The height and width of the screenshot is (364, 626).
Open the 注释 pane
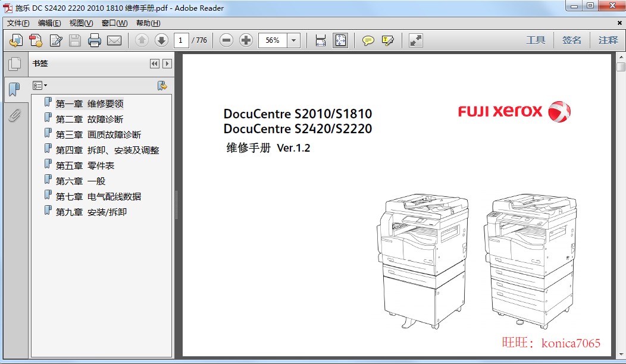click(x=608, y=40)
